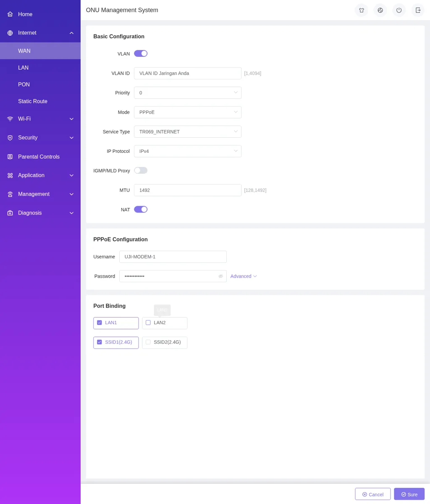The image size is (430, 504).
Task: Focus the VLAN ID input field
Action: [x=188, y=73]
